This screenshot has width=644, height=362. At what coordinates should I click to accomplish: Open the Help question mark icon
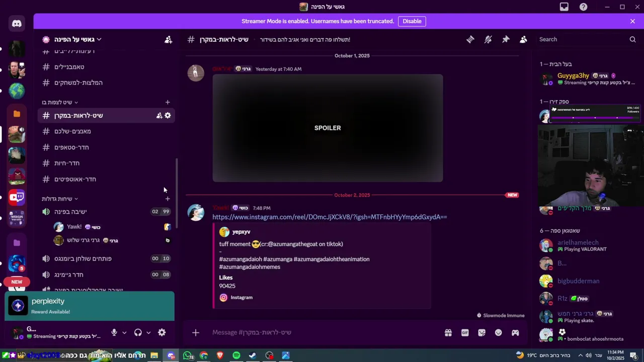583,7
